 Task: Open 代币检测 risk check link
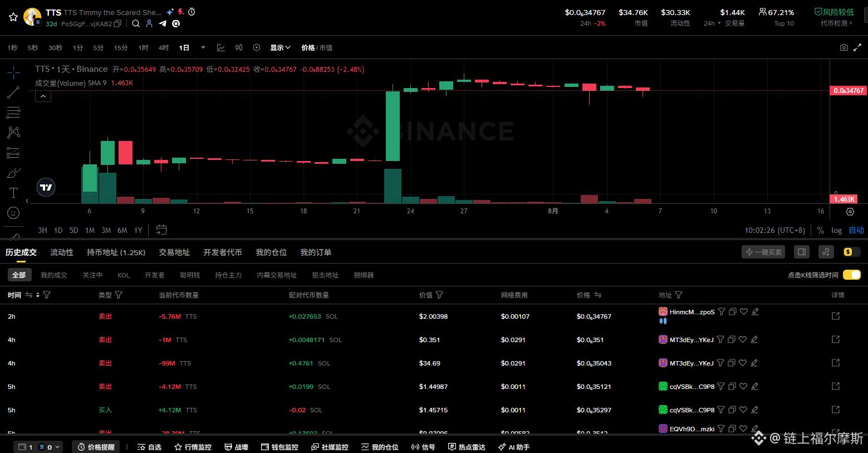coord(836,23)
